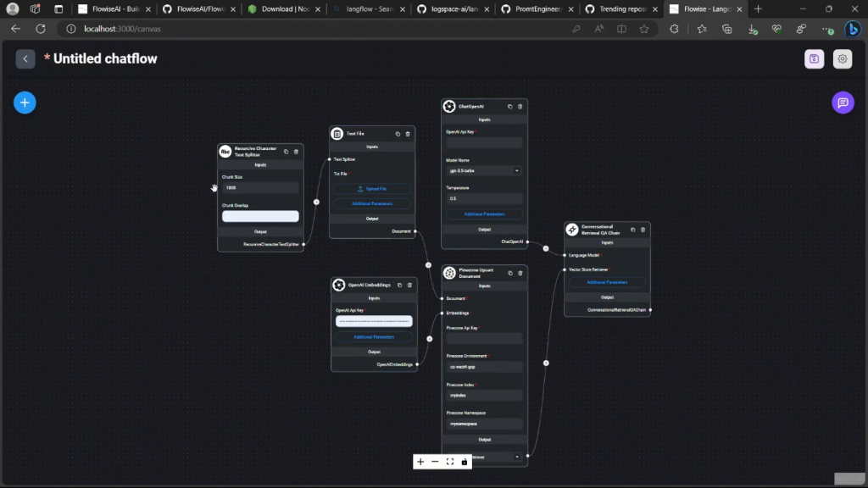Duplicate the Text File node
Screen dimensions: 868x488
pyautogui.click(x=398, y=134)
